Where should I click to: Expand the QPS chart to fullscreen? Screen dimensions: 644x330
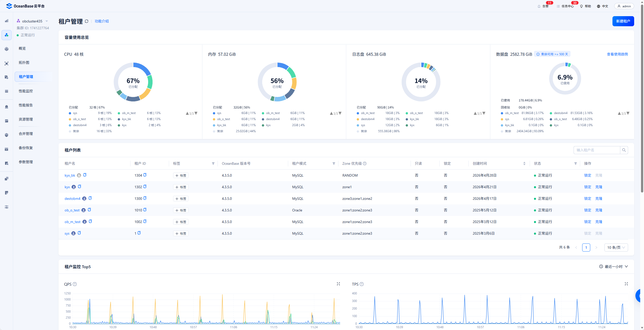click(338, 284)
